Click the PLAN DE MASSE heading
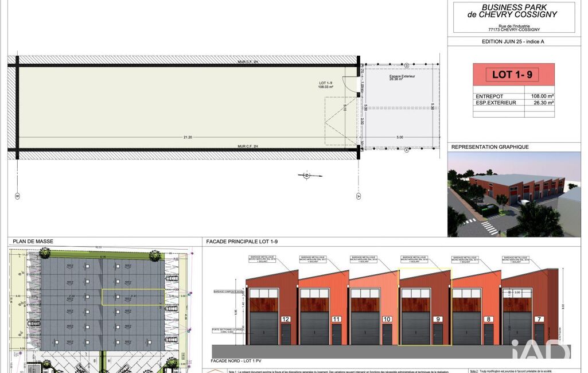 click(32, 242)
